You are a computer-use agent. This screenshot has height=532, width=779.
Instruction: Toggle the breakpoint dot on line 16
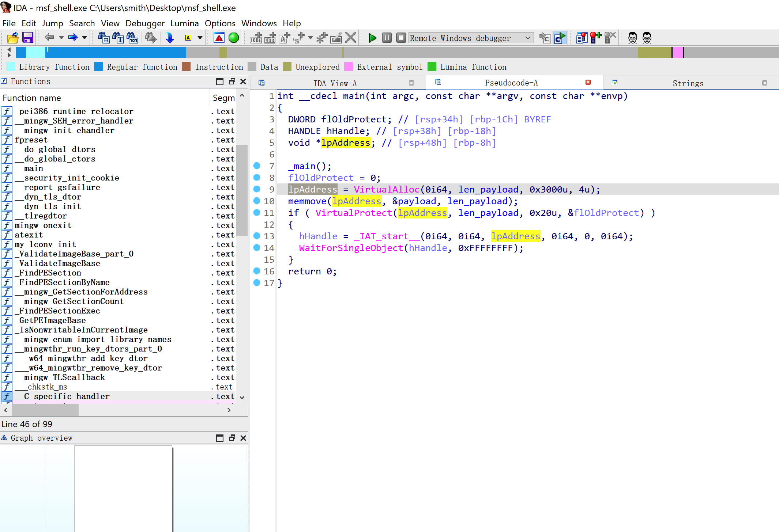(257, 271)
